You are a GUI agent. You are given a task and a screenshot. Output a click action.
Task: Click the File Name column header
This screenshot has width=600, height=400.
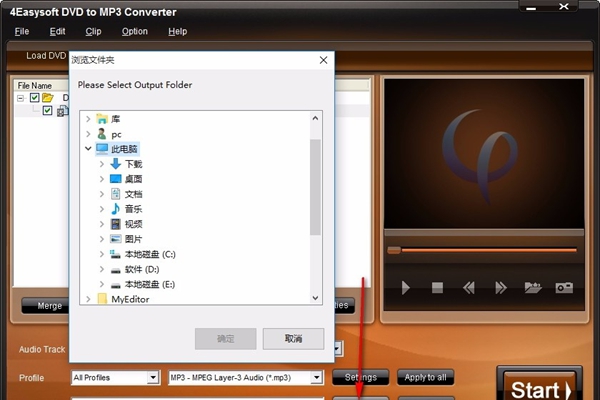tap(35, 86)
